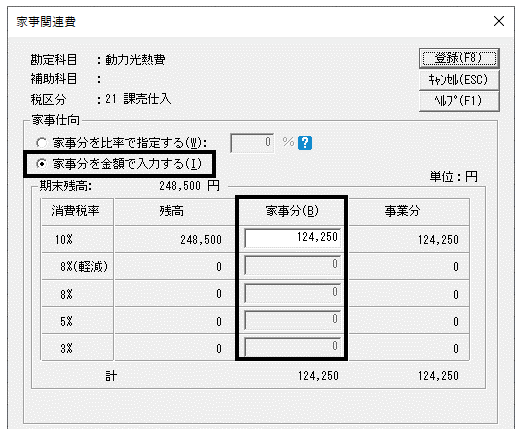Click the 8%(軽減) 家事分 input field

[292, 265]
